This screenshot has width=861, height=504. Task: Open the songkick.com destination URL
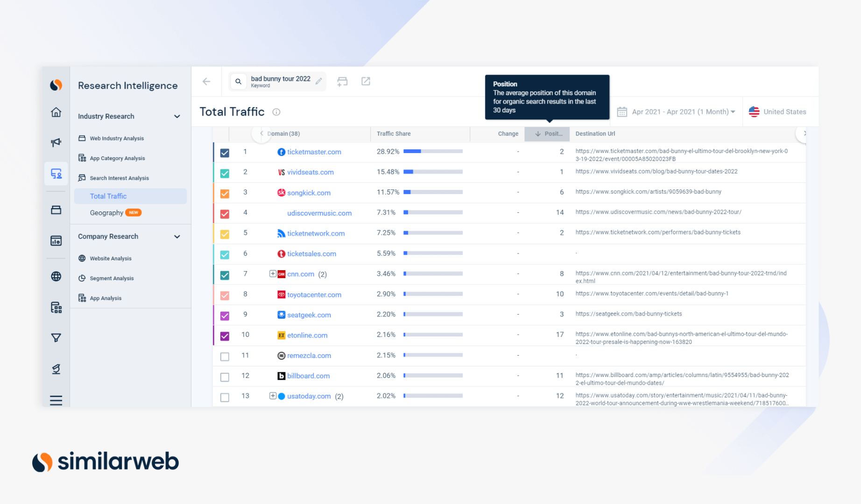(x=648, y=192)
